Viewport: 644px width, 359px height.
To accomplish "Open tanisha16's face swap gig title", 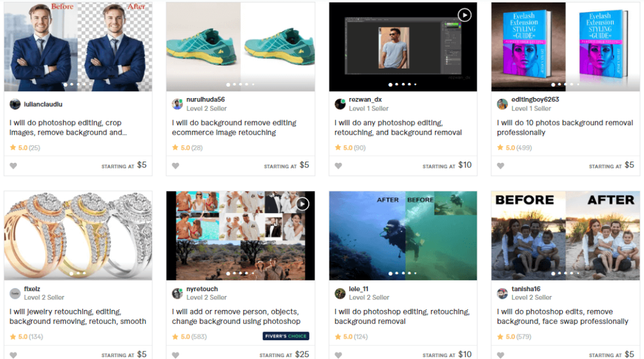I will click(x=562, y=316).
